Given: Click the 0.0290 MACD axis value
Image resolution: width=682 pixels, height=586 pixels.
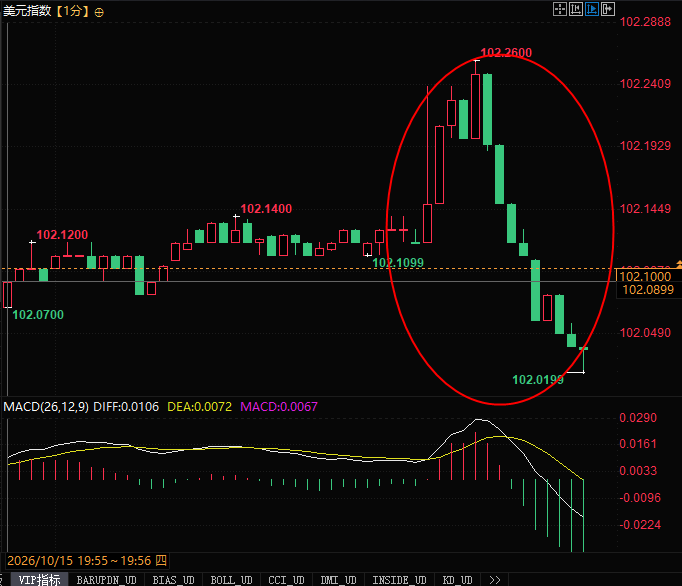Looking at the screenshot, I should (x=638, y=418).
